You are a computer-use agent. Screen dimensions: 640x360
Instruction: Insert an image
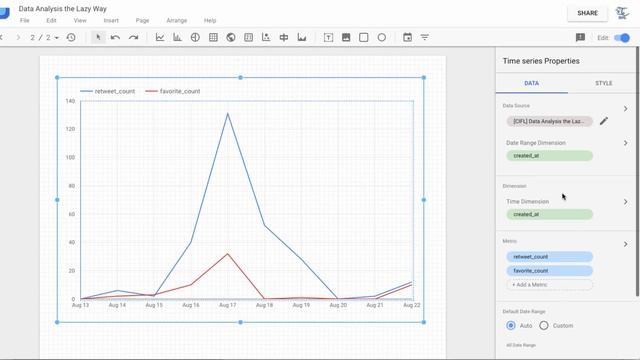(x=346, y=38)
